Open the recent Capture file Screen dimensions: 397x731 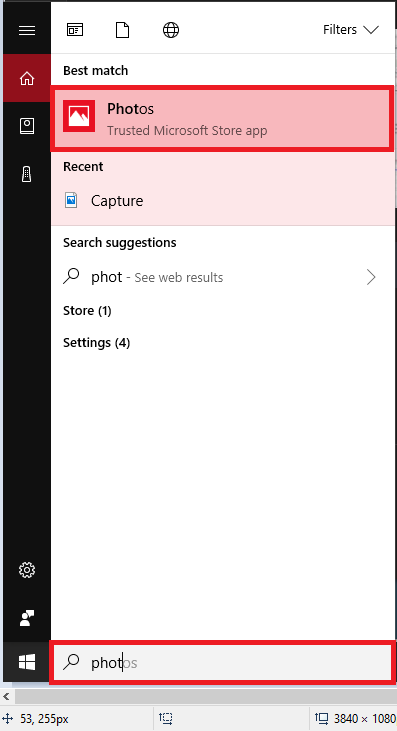pos(222,201)
